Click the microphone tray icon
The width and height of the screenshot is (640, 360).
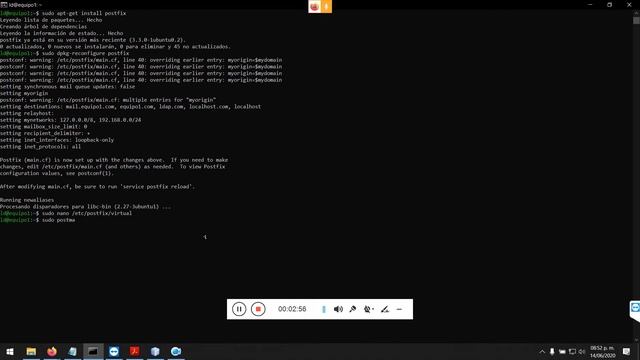pos(552,352)
